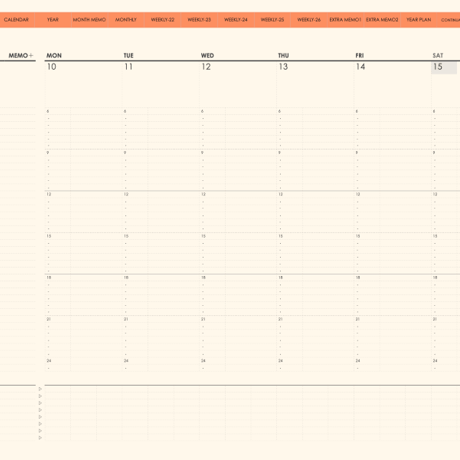Select date number 14 under Friday
Viewport: 460px width, 460px height.
[360, 67]
